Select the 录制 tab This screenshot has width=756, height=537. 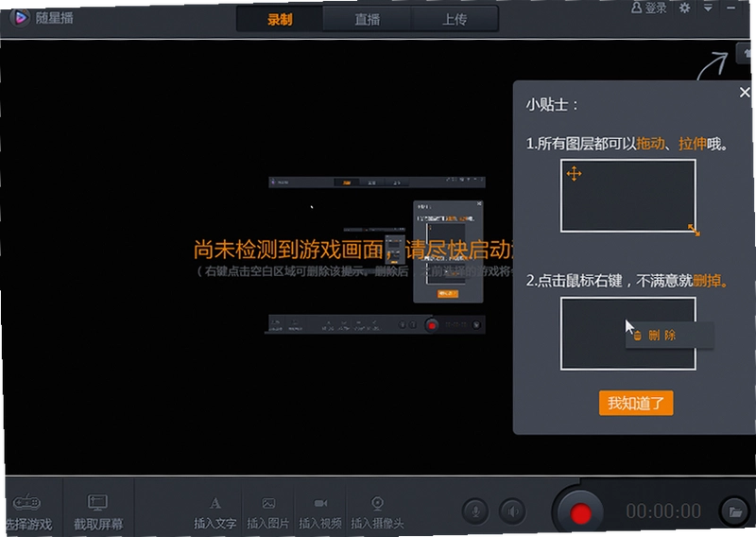(280, 19)
